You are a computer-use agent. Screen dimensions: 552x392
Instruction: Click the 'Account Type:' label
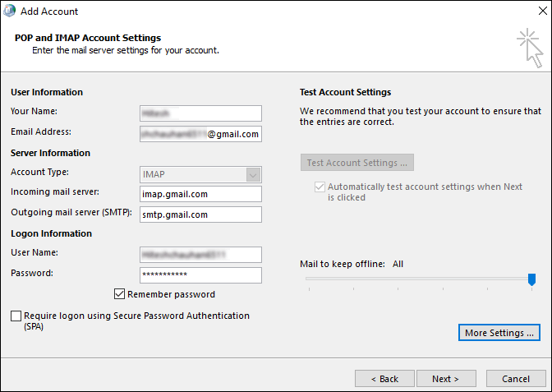pyautogui.click(x=39, y=172)
